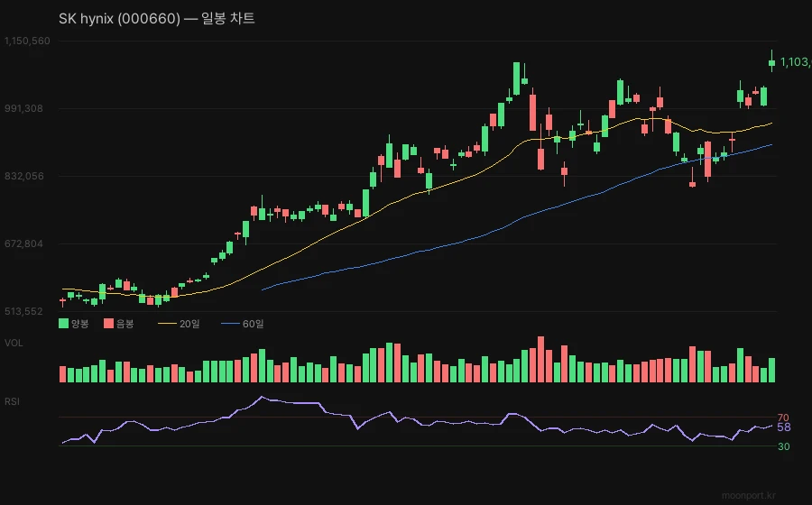Select the RSI panel label

(14, 400)
